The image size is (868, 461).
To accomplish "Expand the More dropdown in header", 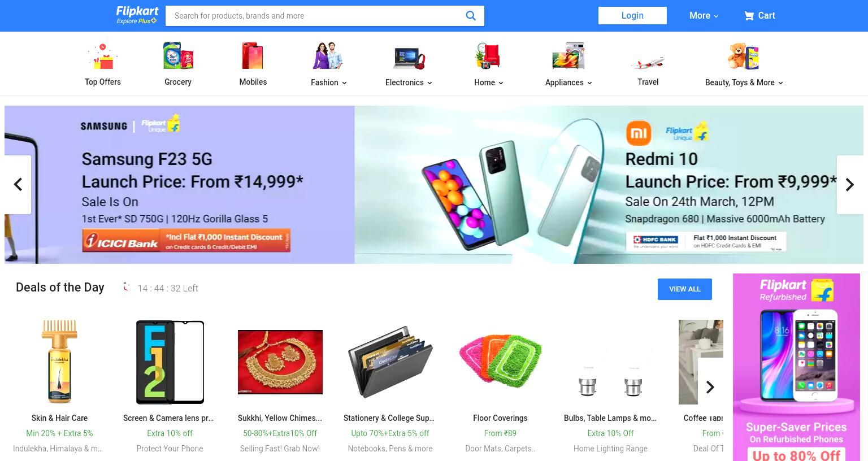I will [704, 16].
